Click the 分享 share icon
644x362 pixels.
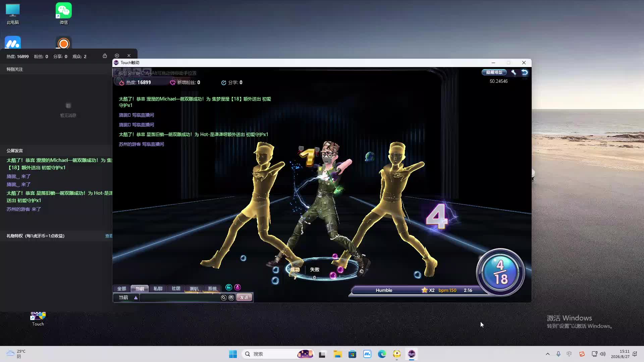[x=224, y=82]
